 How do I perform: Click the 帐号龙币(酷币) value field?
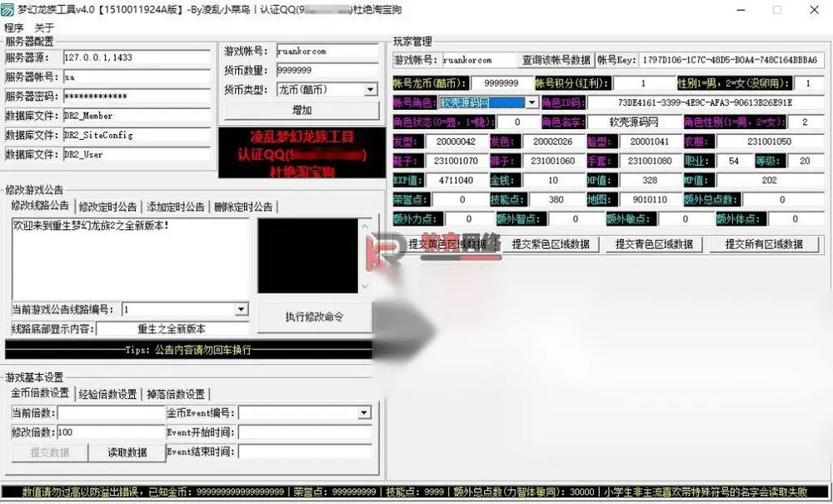[501, 82]
